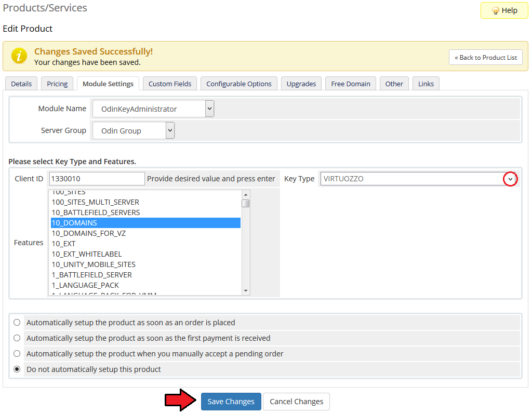The image size is (532, 413).
Task: Select setup when first payment is received
Action: coord(17,338)
